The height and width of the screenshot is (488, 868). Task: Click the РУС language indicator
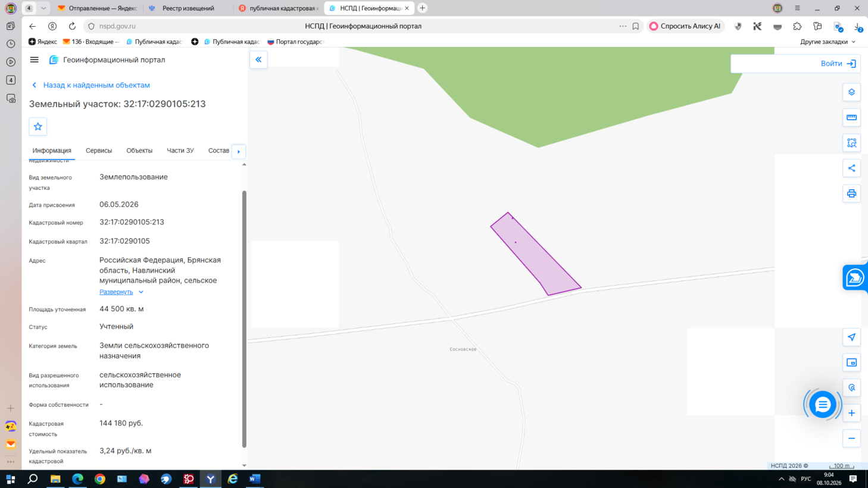coord(806,479)
